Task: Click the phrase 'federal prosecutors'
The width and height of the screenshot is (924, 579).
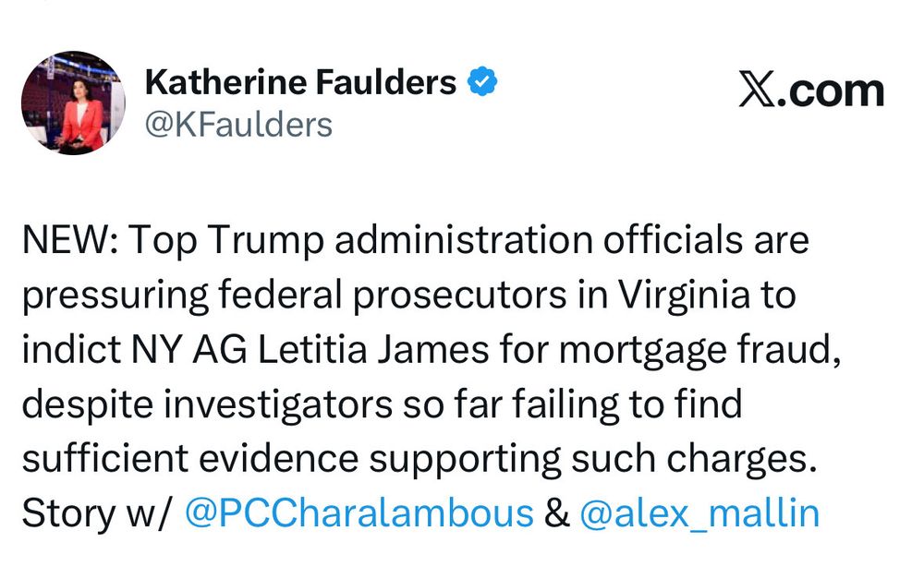Action: tap(393, 296)
